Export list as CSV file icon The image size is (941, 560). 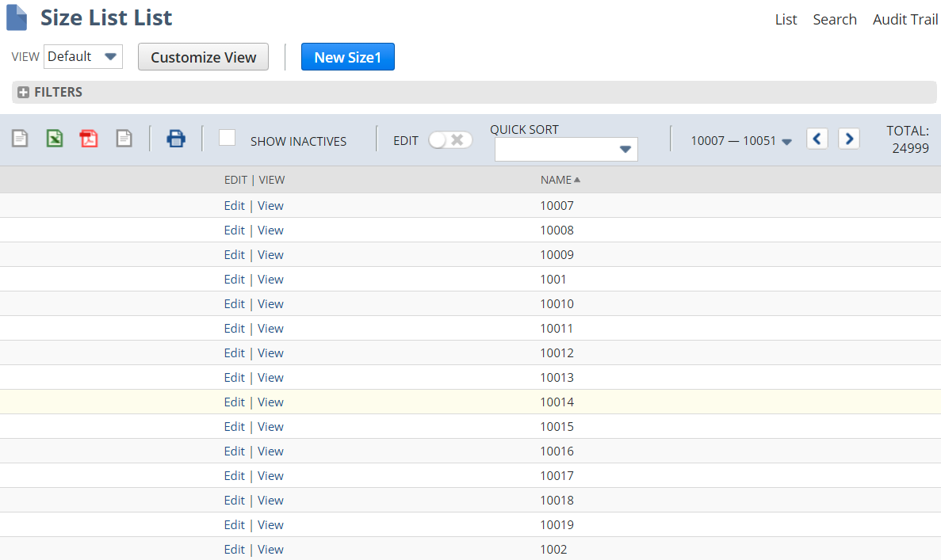click(20, 139)
